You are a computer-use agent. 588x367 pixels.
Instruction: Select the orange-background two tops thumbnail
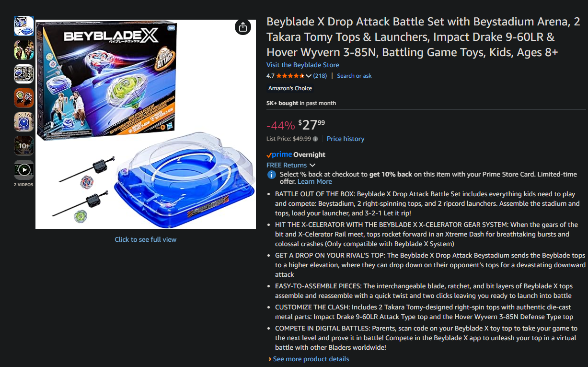point(24,98)
